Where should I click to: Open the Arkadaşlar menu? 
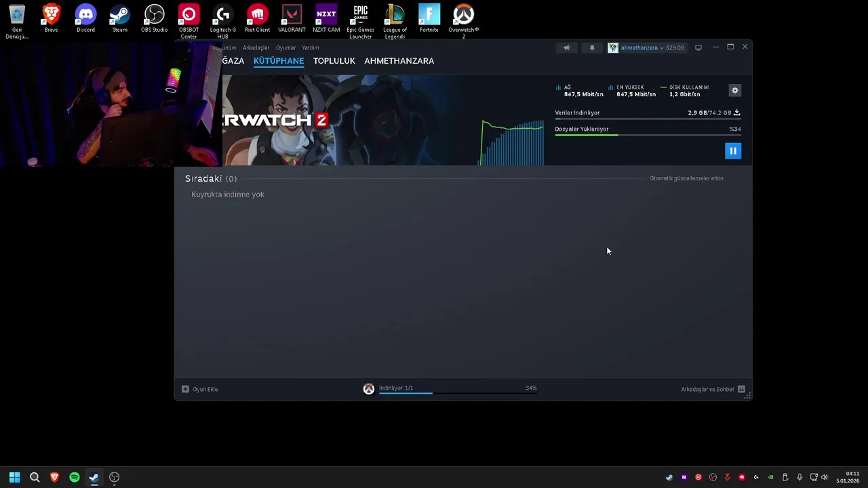256,47
